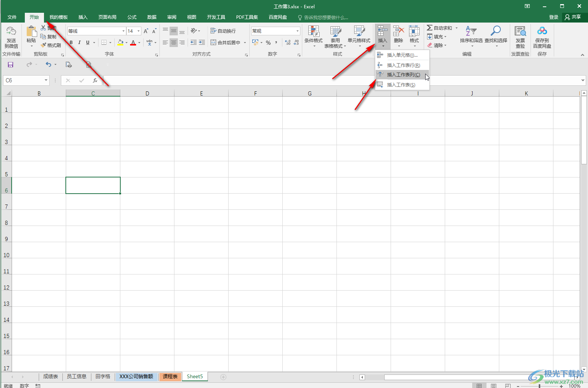Screen dimensions: 588x388
Task: Apply bold with the B button
Action: pyautogui.click(x=71, y=42)
